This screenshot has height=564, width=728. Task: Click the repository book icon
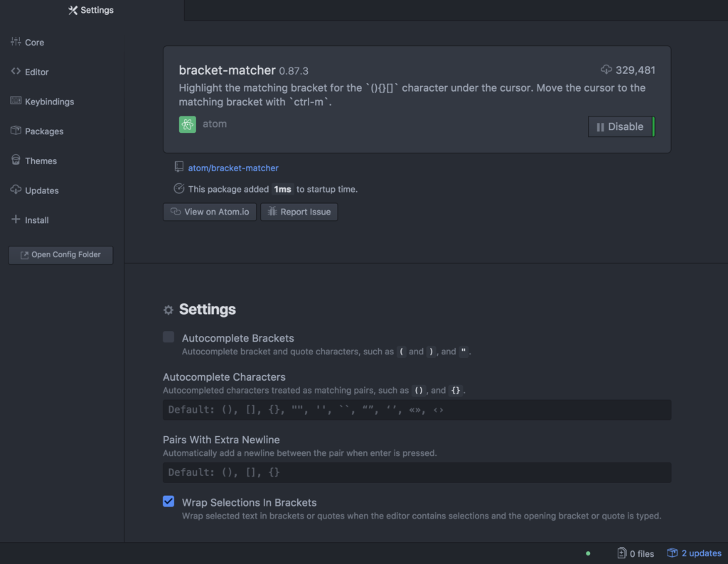point(178,167)
